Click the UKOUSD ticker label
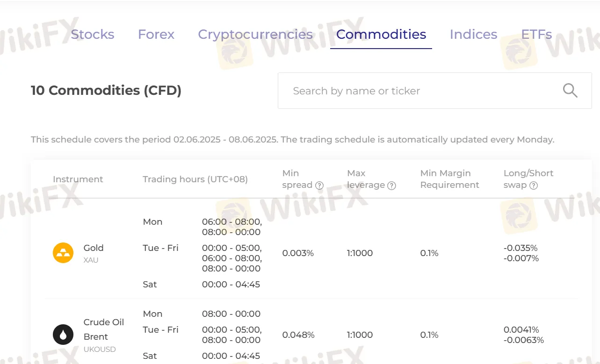 tap(100, 350)
